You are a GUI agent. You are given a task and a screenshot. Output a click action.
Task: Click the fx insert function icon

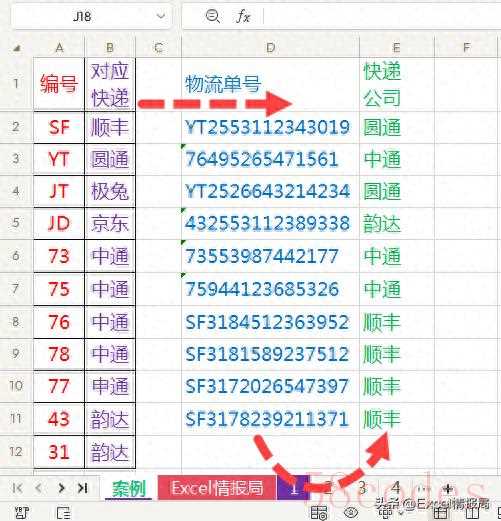[x=243, y=16]
